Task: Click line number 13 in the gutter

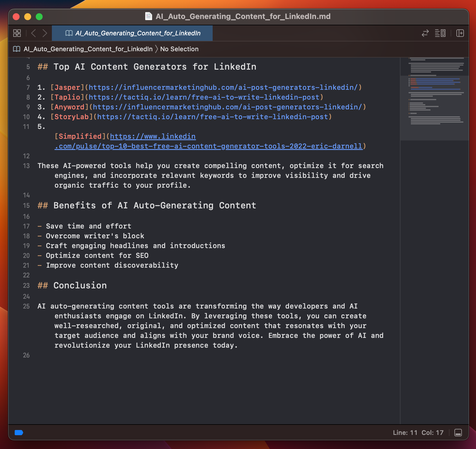Action: click(26, 166)
